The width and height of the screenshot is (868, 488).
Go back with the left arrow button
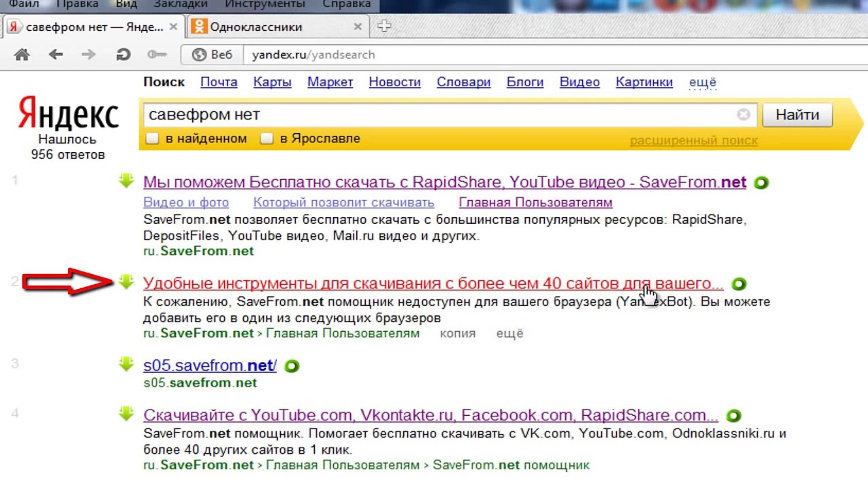[x=56, y=55]
